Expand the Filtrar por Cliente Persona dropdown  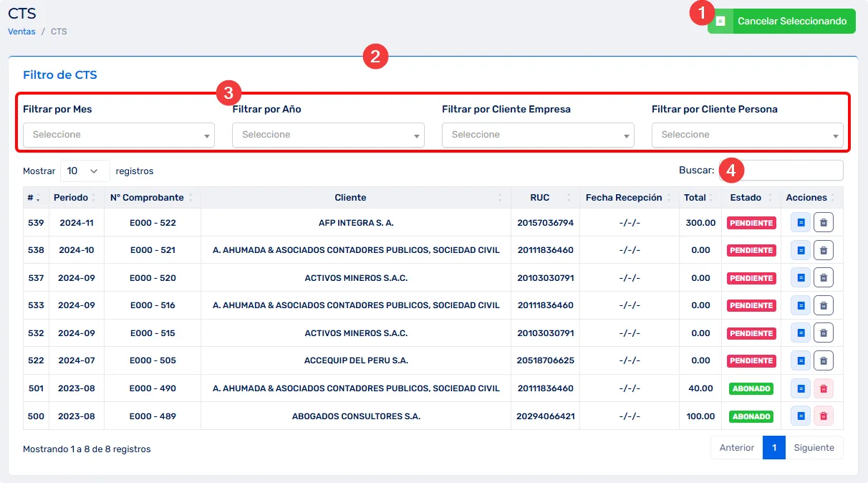747,135
